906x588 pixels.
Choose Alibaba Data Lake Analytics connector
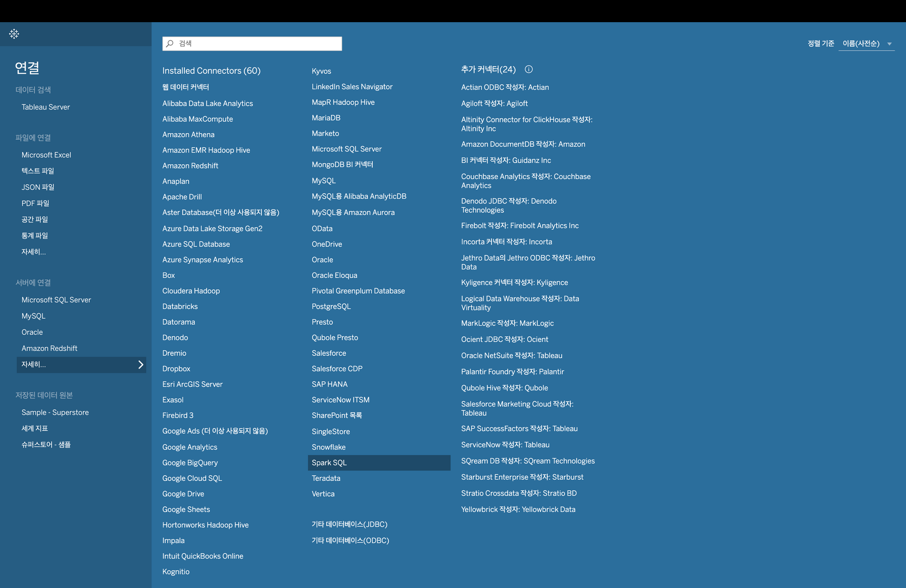207,104
